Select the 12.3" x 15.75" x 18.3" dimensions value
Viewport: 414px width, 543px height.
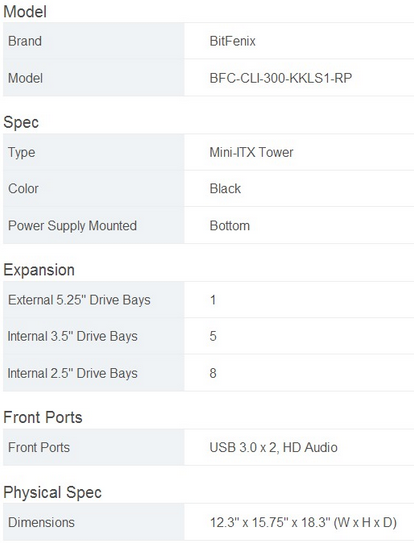[303, 522]
